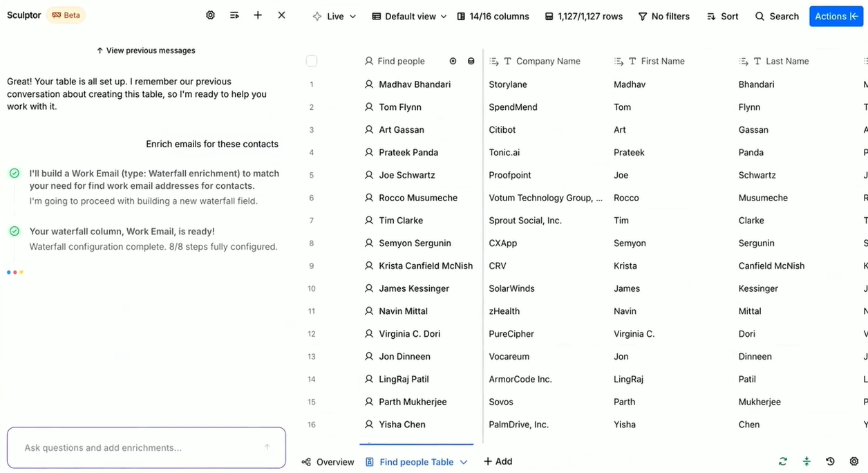Screen dimensions: 868x473
Task: Collapse the Actions panel button
Action: pos(836,16)
